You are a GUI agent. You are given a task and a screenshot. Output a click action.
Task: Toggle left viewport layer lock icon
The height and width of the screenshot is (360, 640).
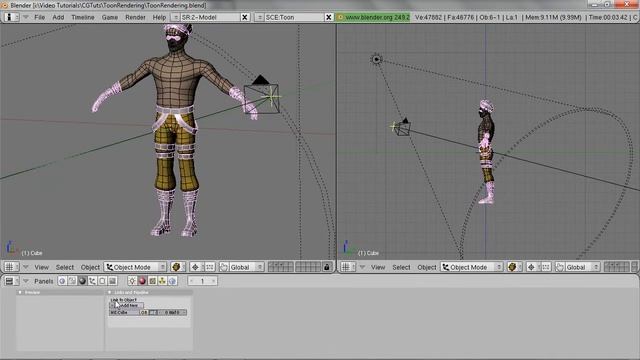point(327,267)
